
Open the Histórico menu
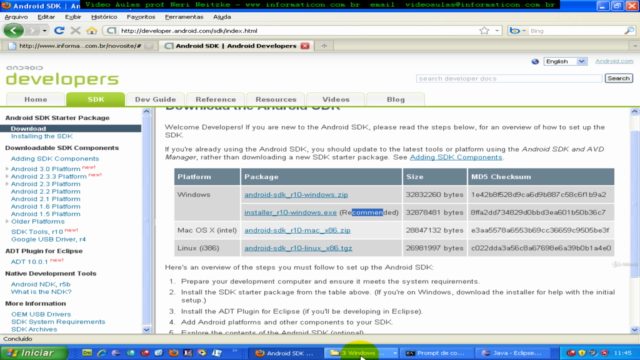[104, 17]
